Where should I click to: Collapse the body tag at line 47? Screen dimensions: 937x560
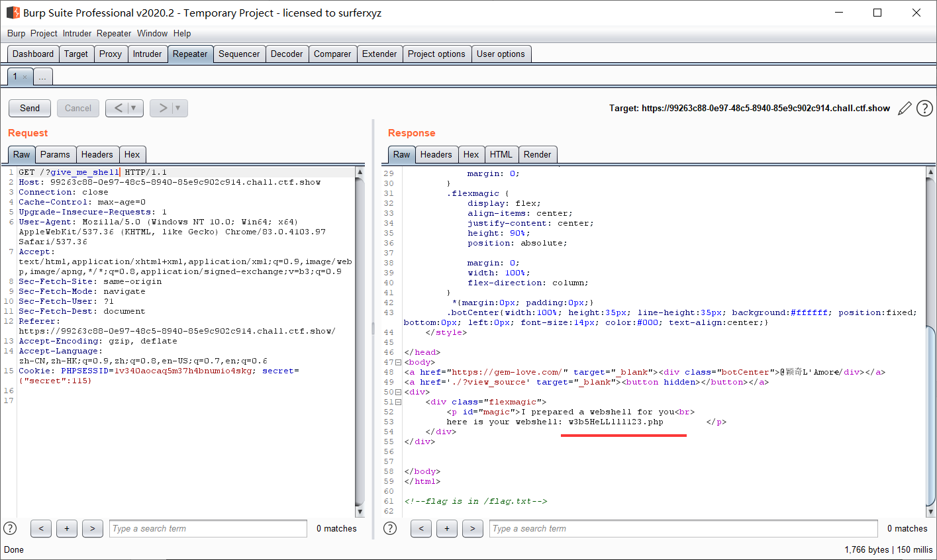click(398, 363)
